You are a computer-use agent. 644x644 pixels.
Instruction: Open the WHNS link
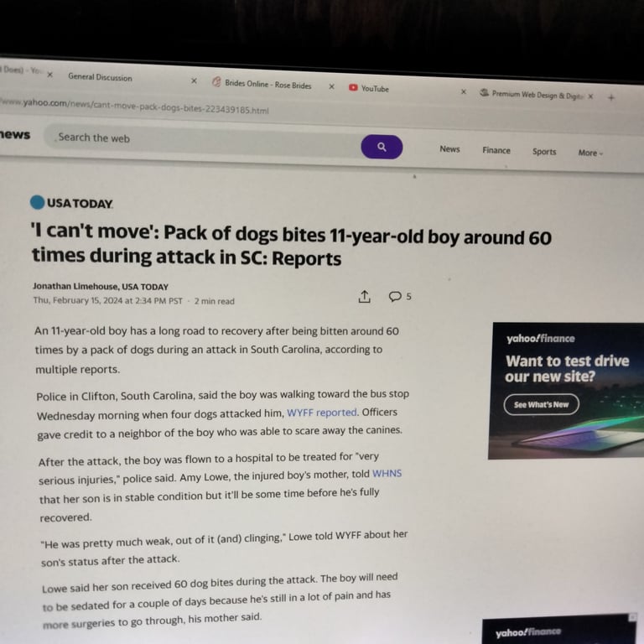tap(387, 474)
